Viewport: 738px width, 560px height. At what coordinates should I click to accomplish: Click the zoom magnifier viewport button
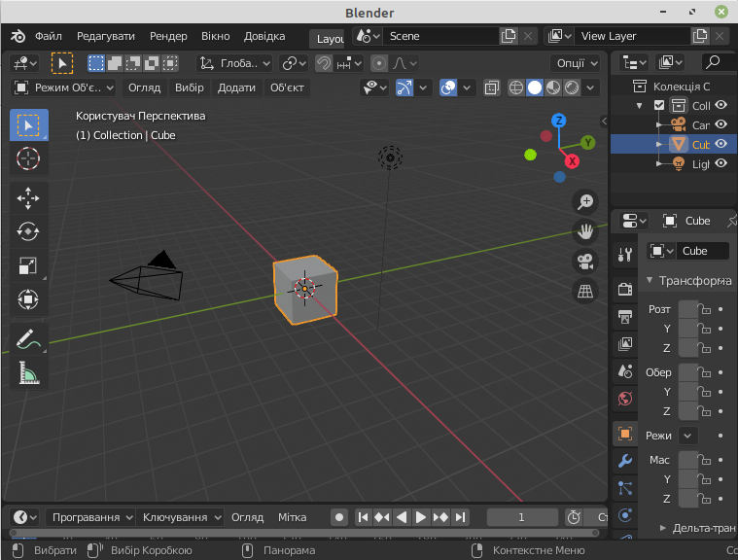(585, 202)
